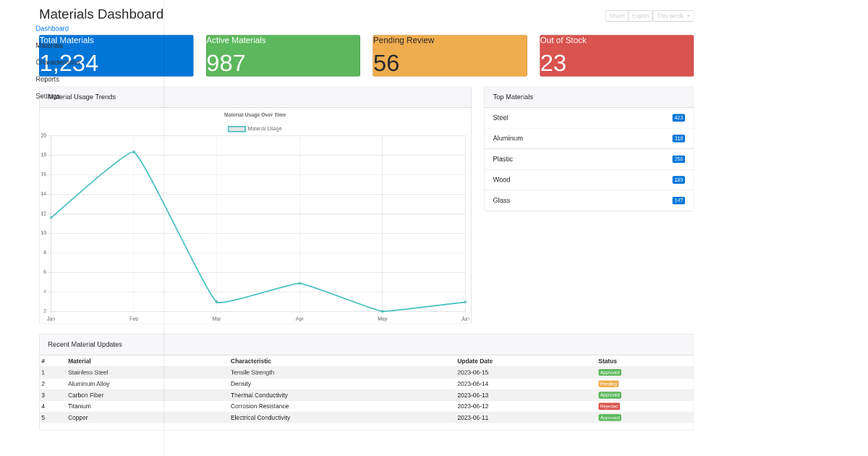Open the Dashboard sidebar link
Screen dimensions: 868x456
[x=51, y=28]
